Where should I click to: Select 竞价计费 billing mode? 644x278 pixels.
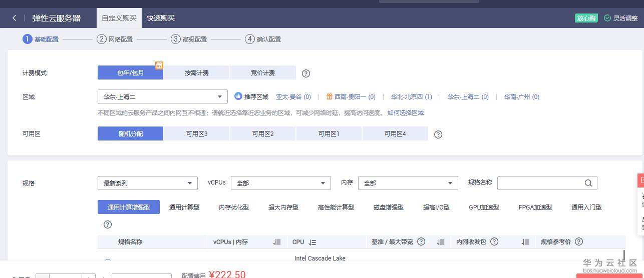263,73
